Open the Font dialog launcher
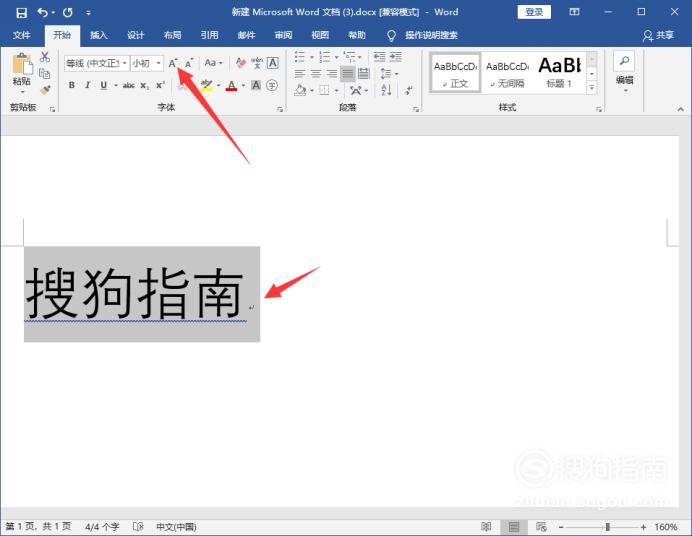Image resolution: width=692 pixels, height=536 pixels. click(280, 109)
